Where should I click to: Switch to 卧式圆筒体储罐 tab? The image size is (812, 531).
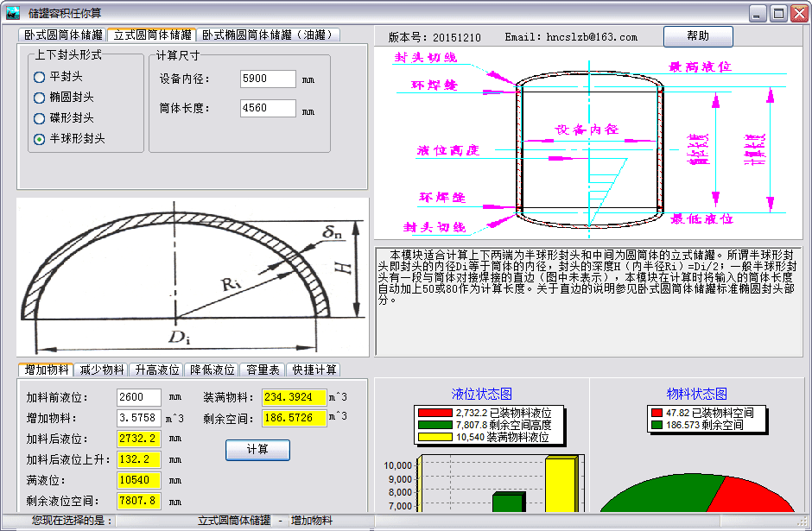pos(63,35)
